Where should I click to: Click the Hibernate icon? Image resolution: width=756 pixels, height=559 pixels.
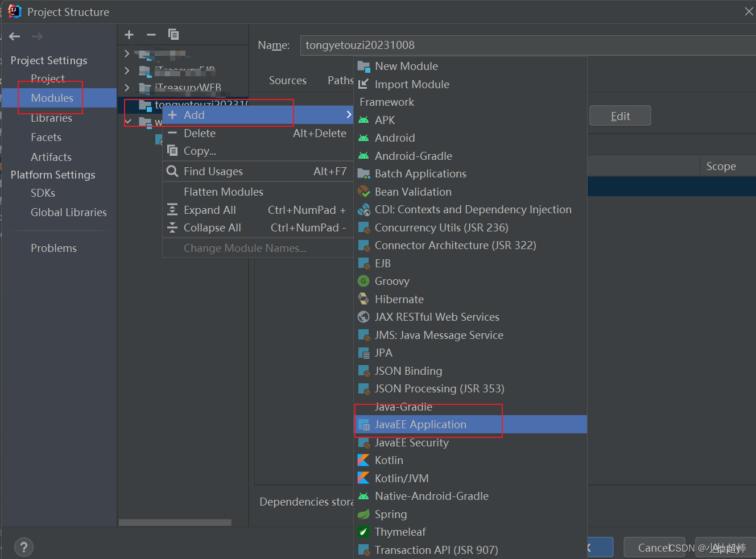(363, 299)
